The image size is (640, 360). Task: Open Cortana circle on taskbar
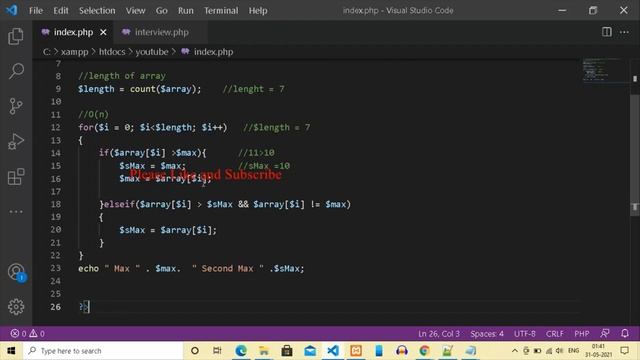pos(195,351)
